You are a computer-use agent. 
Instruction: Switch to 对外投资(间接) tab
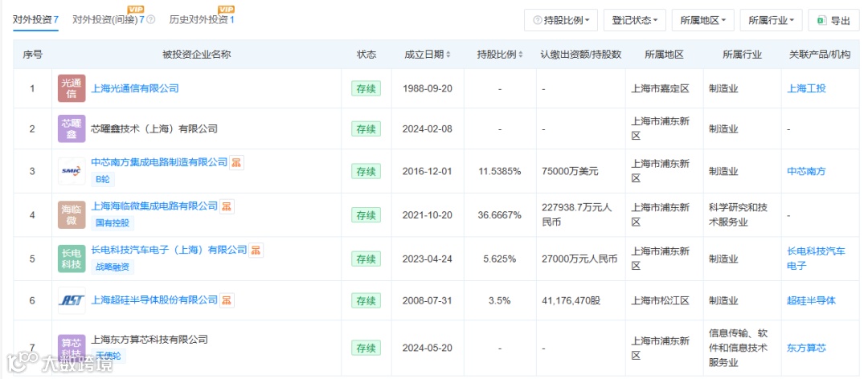tap(108, 20)
